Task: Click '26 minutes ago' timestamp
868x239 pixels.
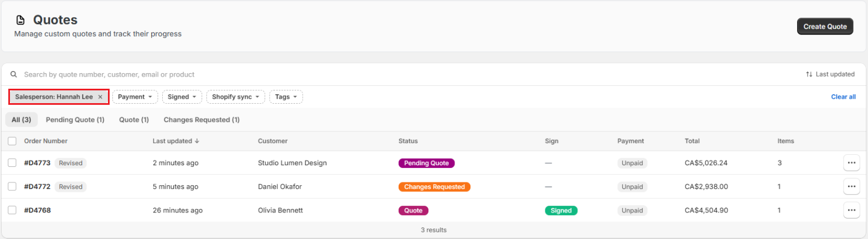Action: 178,210
